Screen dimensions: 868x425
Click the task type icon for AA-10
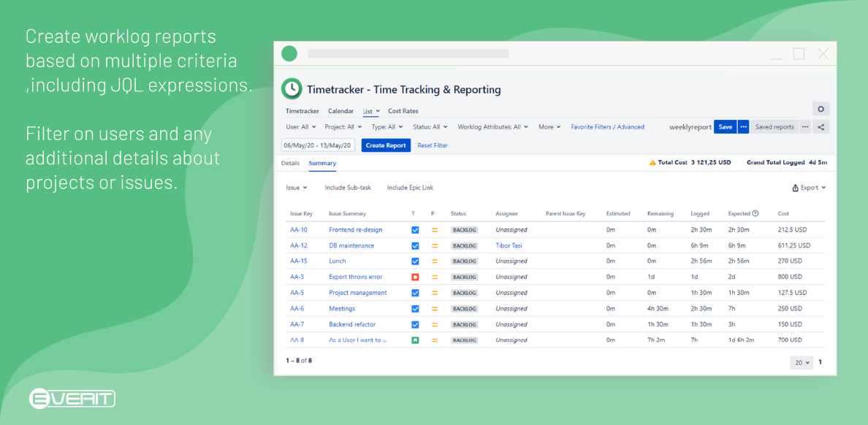pos(415,229)
